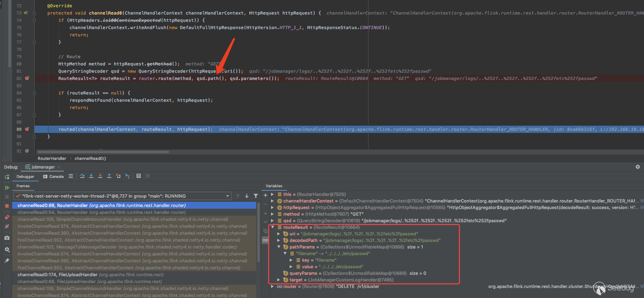Open Evaluate Expression calculator icon
Image resolution: width=644 pixels, height=298 pixels.
pos(139,176)
